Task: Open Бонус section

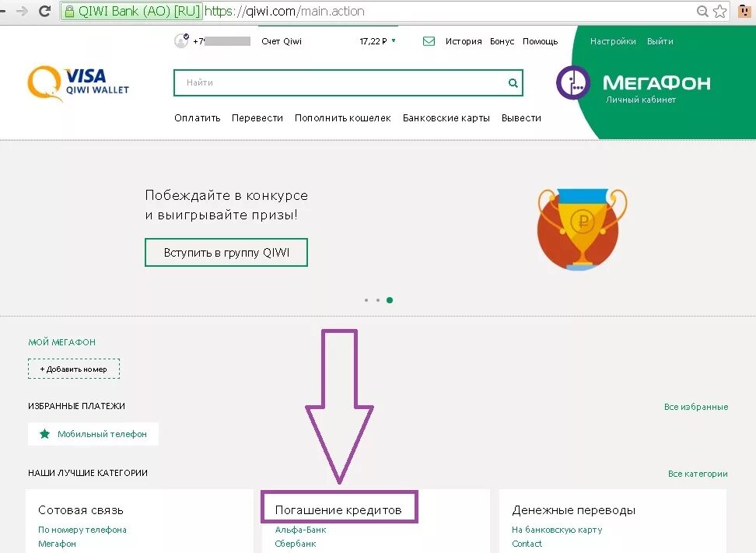Action: (x=502, y=41)
